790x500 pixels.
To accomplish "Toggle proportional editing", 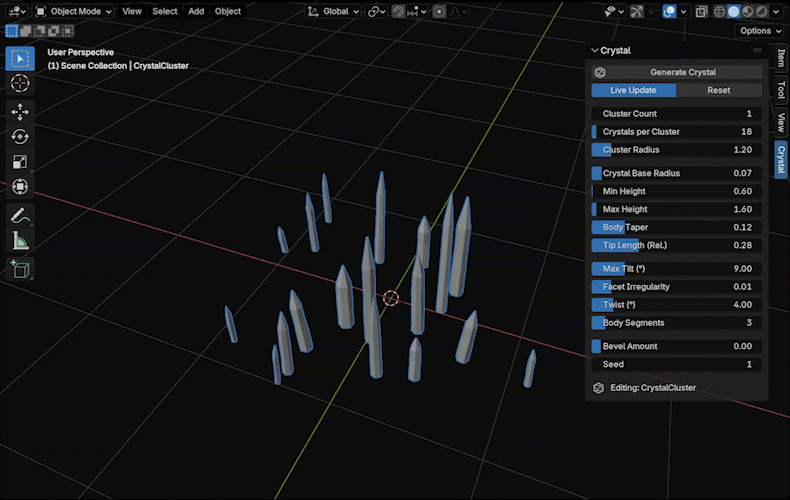I will point(439,11).
